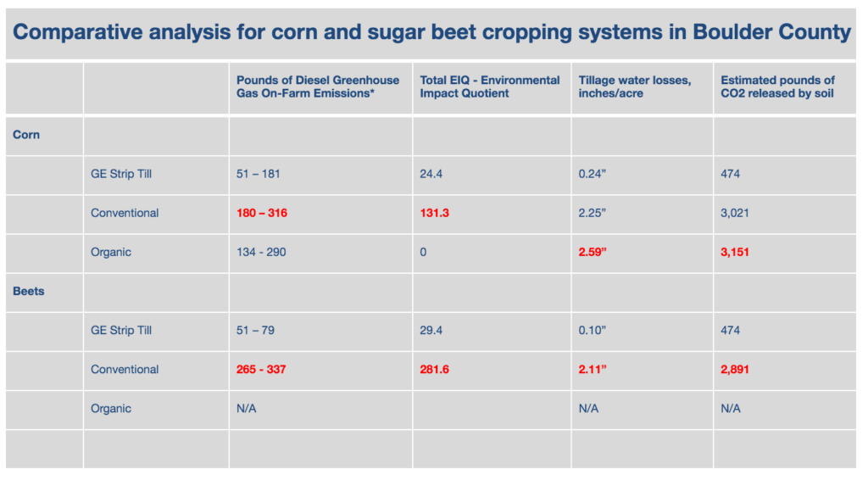The width and height of the screenshot is (868, 480).
Task: Click the 29.4 EIQ cell
Action: [431, 331]
